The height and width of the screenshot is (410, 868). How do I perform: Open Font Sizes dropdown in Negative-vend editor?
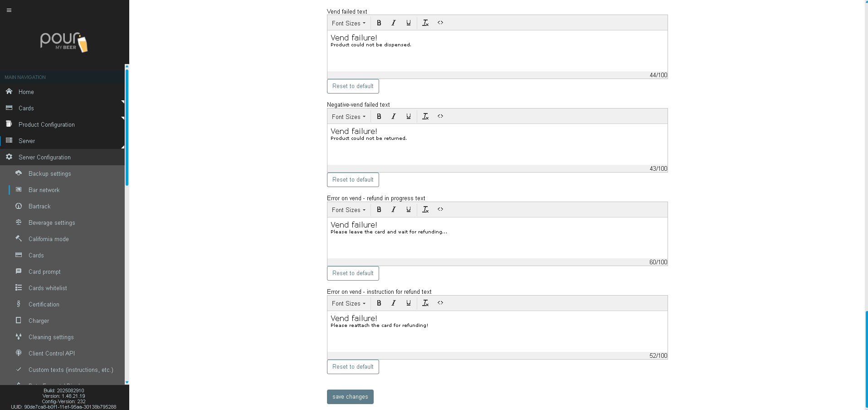348,117
